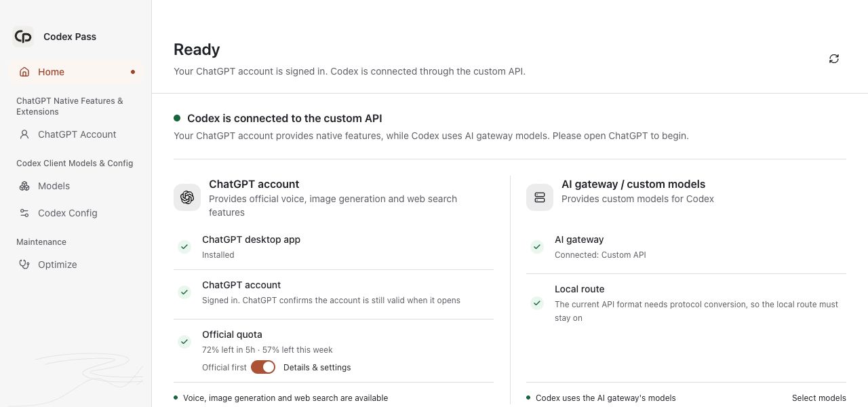Click 'Voice, image generation and web search are available'
868x407 pixels.
point(285,398)
